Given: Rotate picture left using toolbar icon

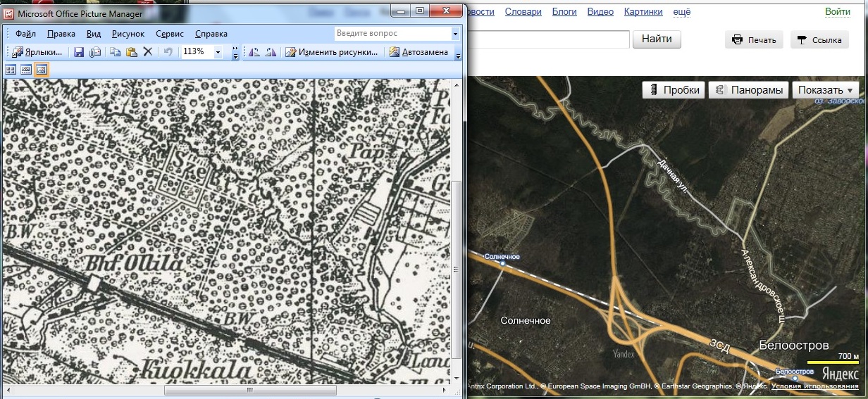Looking at the screenshot, I should click(254, 52).
